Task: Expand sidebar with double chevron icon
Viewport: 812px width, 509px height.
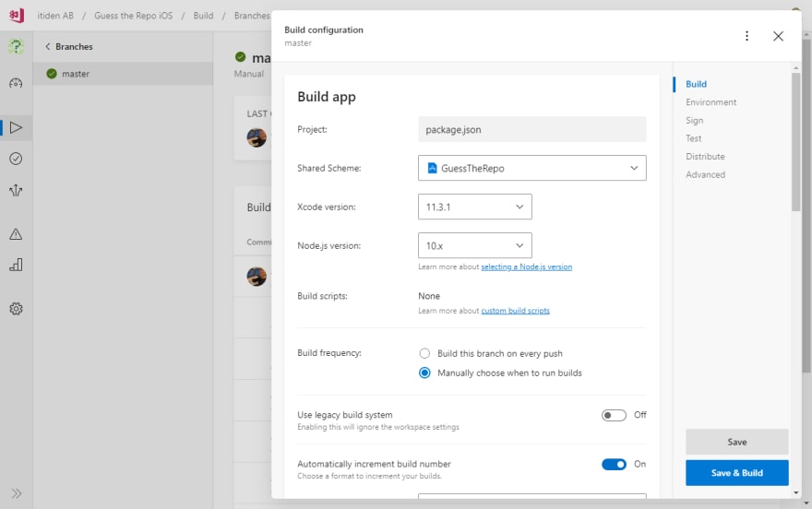Action: coord(16,493)
